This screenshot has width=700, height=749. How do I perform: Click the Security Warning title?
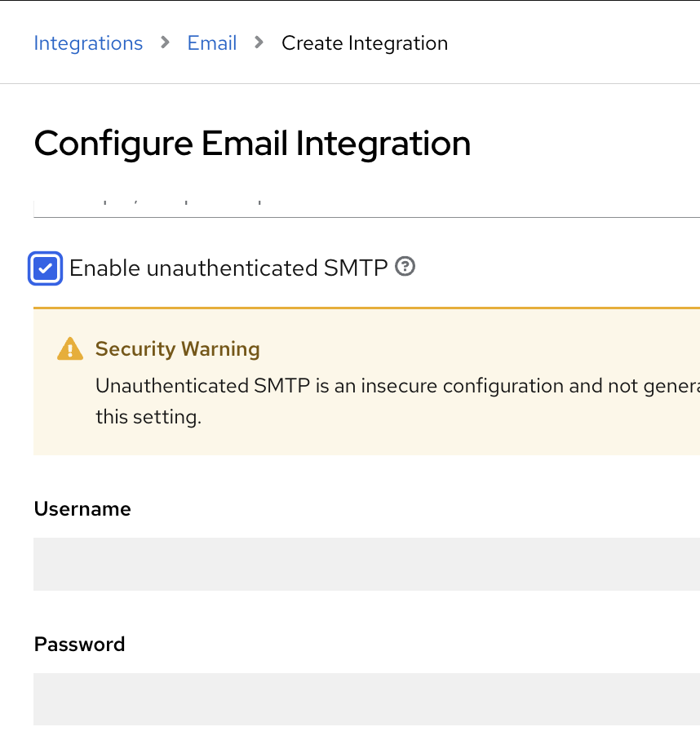tap(177, 349)
